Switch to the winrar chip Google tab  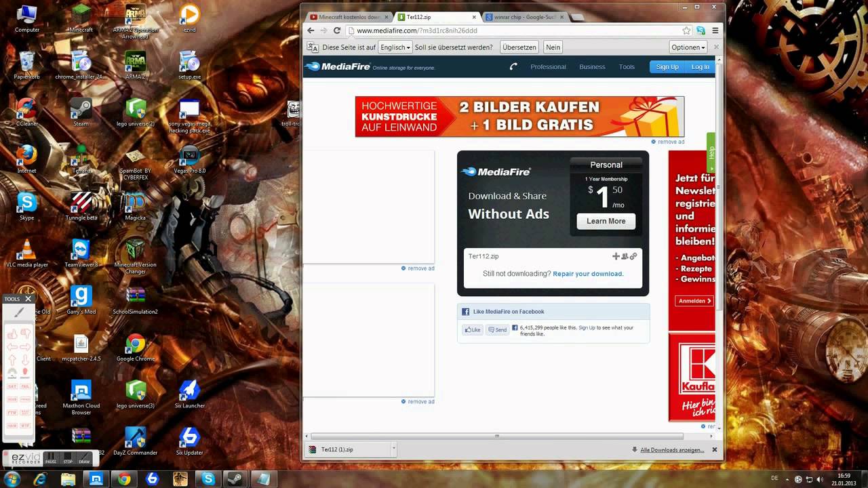click(524, 16)
